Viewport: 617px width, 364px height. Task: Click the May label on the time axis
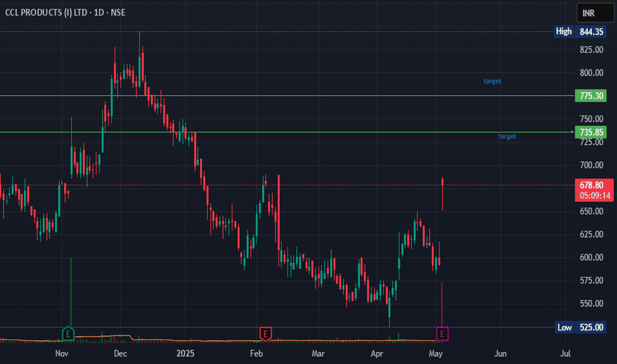point(436,353)
